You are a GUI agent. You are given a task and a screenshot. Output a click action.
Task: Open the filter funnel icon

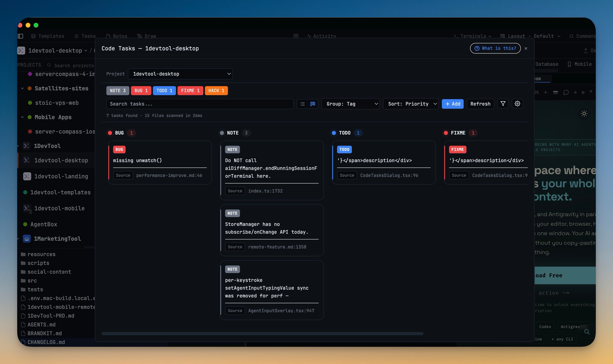[x=503, y=104]
